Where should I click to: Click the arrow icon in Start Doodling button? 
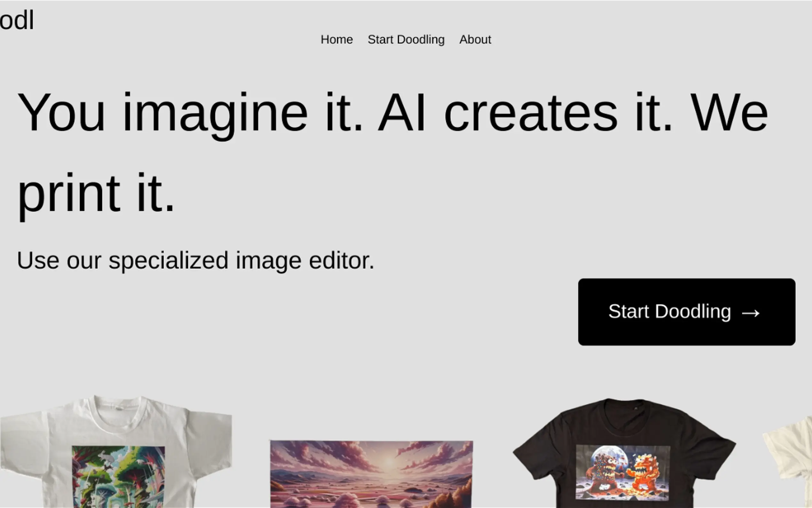click(x=751, y=313)
